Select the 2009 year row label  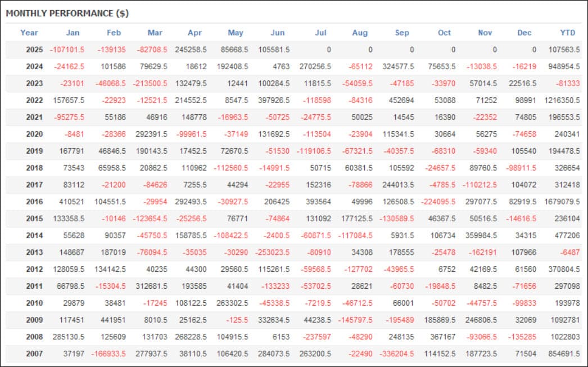tap(34, 320)
